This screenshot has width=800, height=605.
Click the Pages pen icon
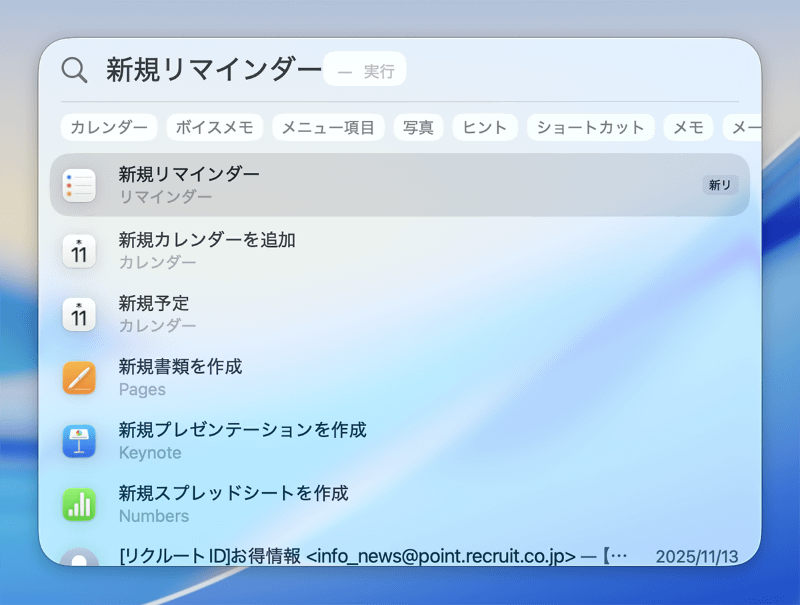79,378
